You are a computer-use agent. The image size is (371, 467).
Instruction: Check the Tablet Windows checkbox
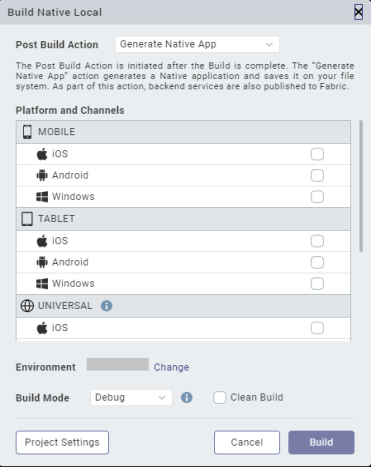tap(317, 284)
